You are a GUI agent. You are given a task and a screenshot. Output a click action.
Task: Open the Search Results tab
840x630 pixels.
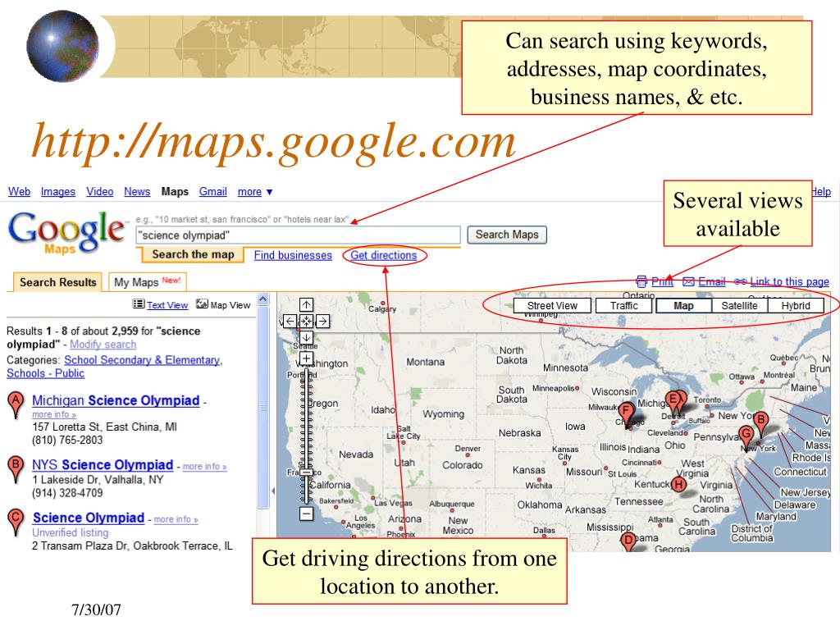57,282
